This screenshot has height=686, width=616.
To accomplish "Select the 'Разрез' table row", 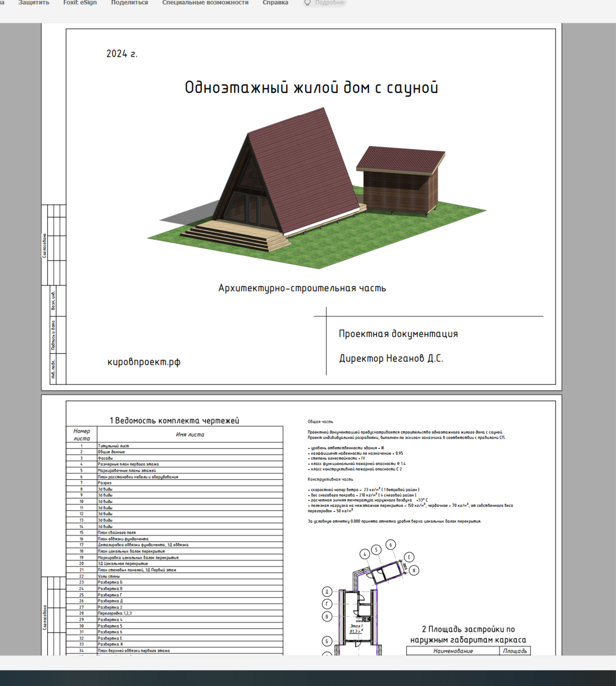I will coord(175,483).
